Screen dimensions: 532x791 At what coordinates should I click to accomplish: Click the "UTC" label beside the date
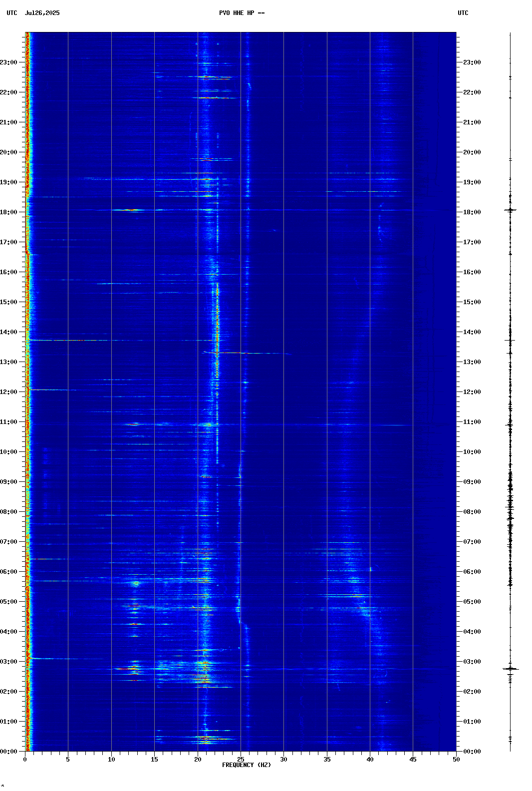pos(12,13)
